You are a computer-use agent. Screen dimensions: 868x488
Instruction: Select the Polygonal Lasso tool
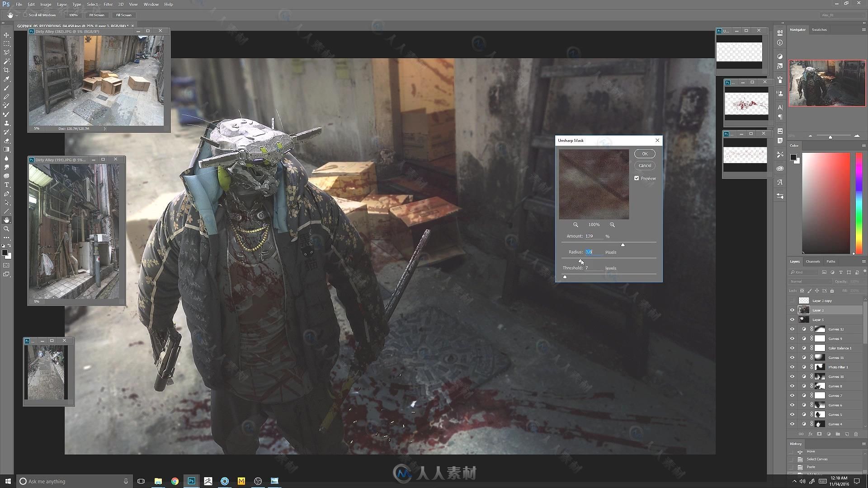6,52
